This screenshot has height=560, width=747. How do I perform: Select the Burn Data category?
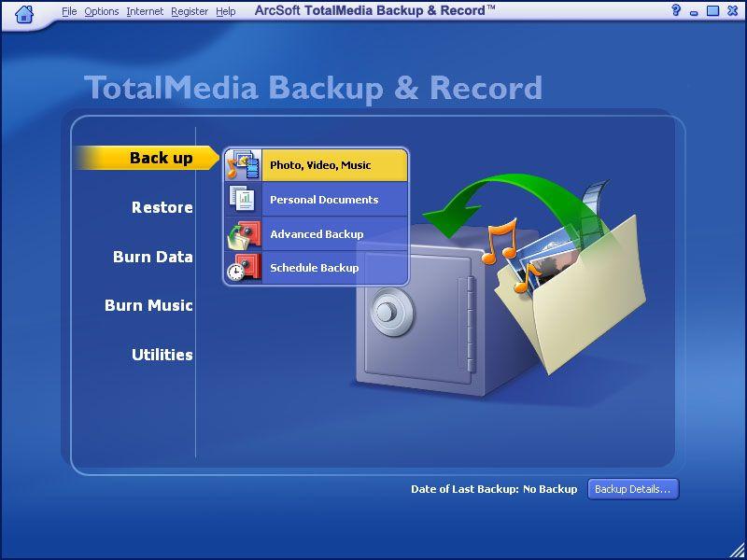[153, 257]
